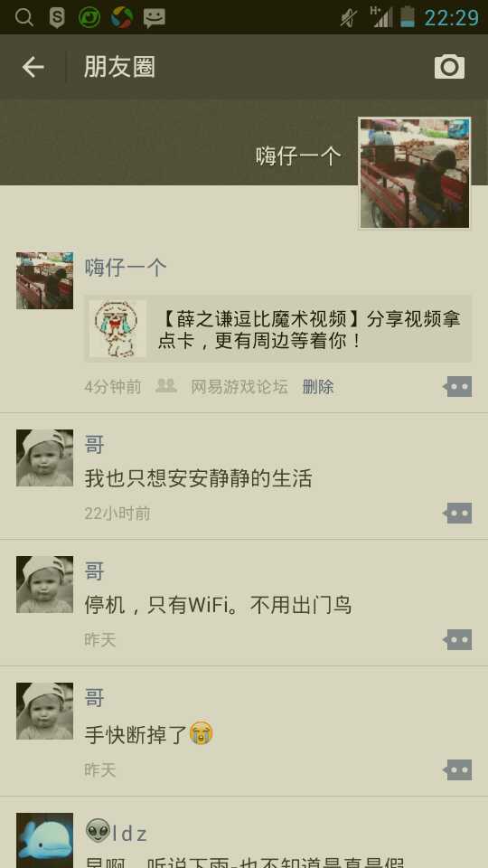Tap 哥's name on the 停机 post

95,571
